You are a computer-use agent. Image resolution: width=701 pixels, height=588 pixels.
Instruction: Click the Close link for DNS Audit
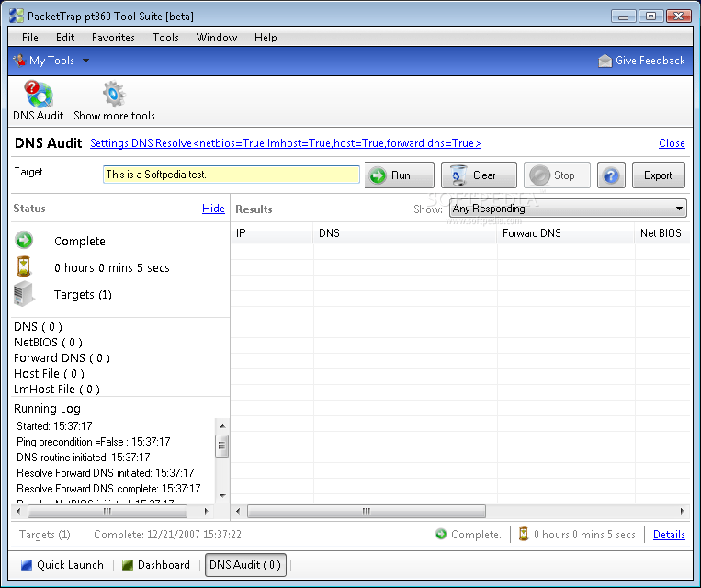click(672, 143)
